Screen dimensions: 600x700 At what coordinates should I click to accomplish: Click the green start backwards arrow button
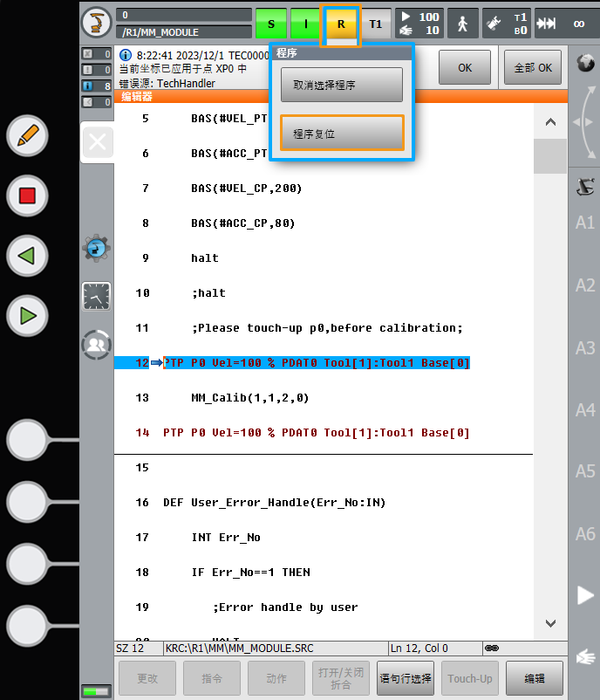point(27,256)
